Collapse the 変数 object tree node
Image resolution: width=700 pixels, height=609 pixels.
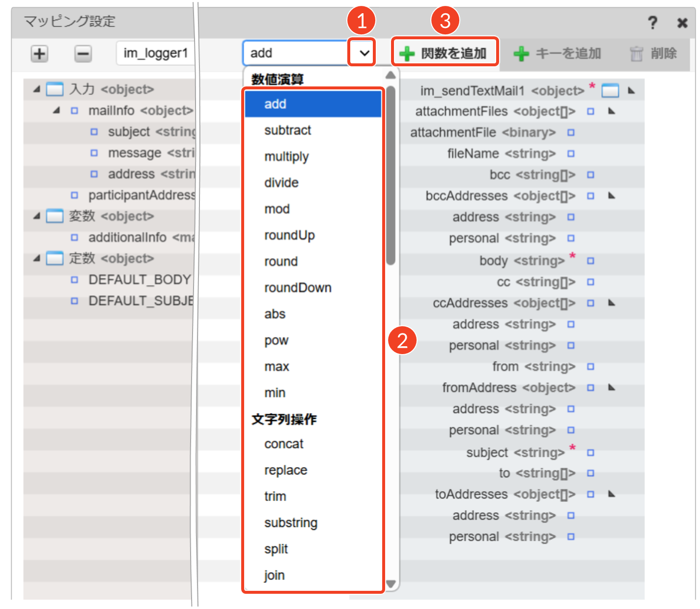(37, 216)
